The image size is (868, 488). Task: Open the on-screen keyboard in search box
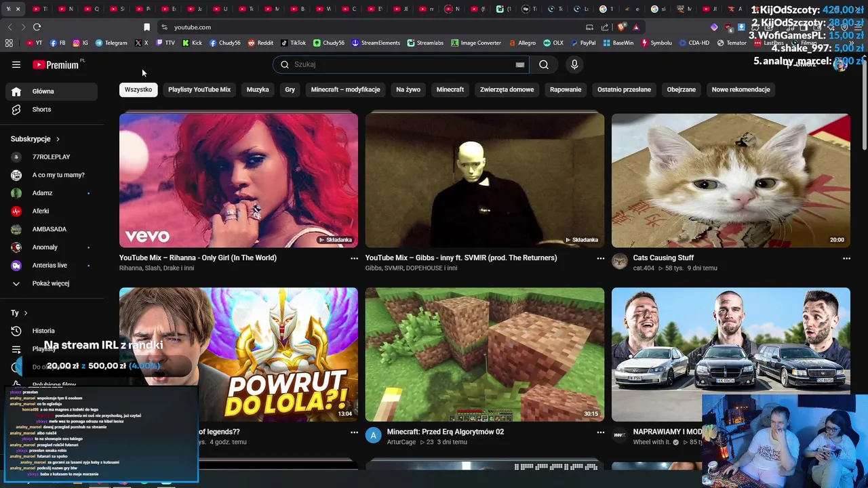(520, 64)
